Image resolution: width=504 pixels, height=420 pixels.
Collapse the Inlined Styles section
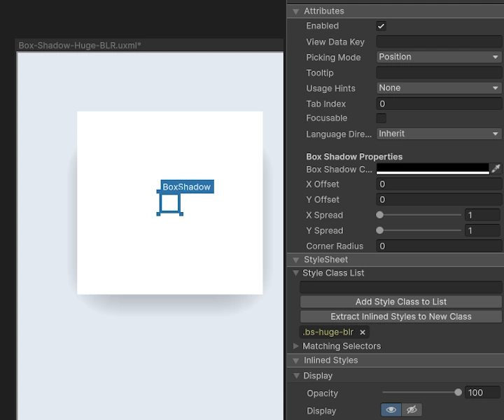296,361
